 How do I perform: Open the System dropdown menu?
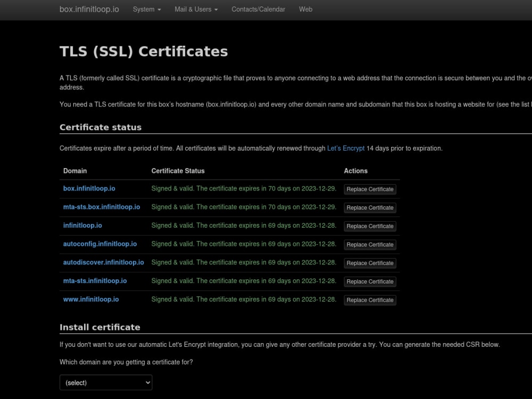(x=146, y=10)
